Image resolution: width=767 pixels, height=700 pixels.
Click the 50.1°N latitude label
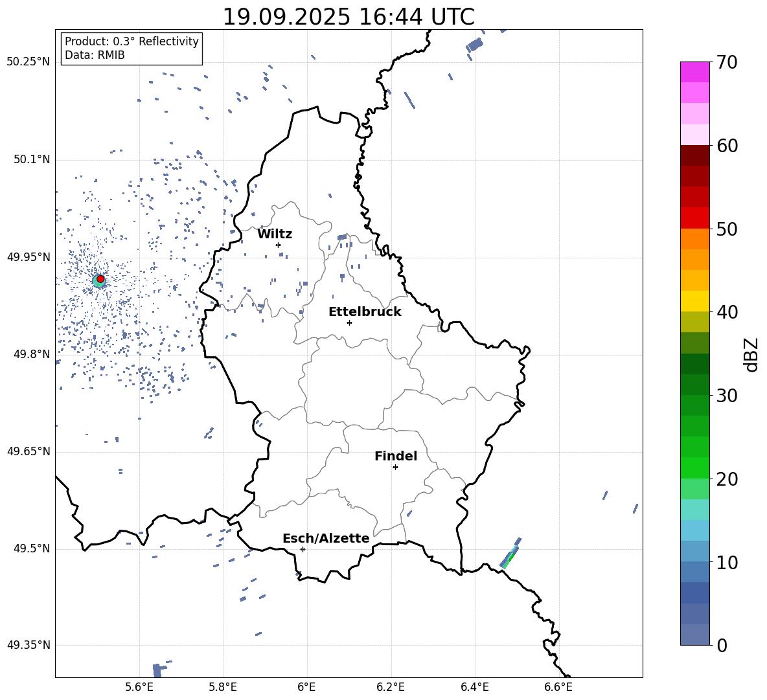click(x=31, y=160)
